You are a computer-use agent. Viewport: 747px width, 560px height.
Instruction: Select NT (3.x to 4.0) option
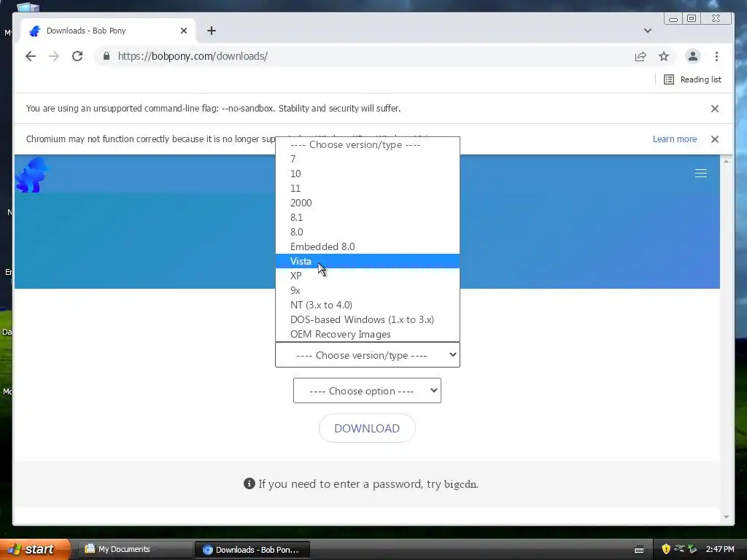[368, 305]
